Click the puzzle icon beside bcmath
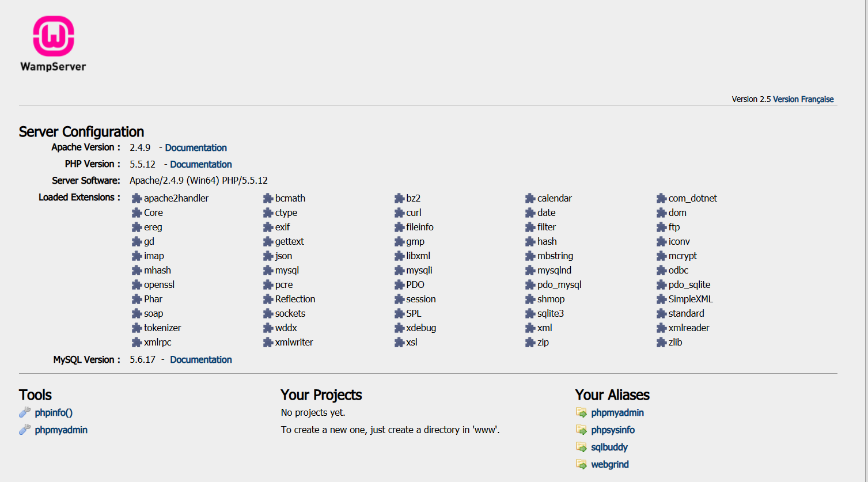 point(268,198)
